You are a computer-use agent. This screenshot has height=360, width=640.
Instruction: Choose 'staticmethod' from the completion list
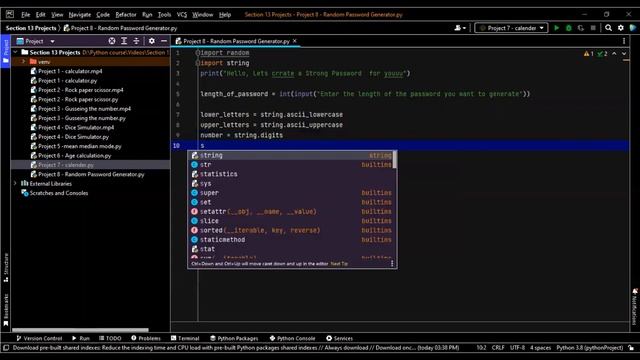292,240
